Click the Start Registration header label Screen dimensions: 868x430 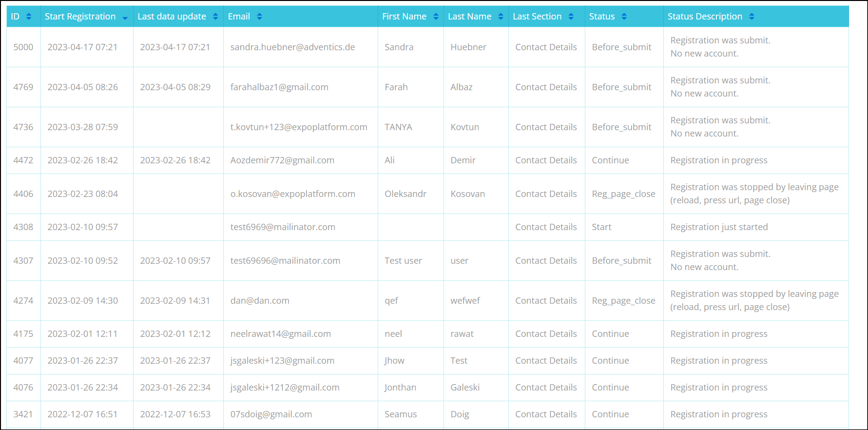[x=80, y=17]
